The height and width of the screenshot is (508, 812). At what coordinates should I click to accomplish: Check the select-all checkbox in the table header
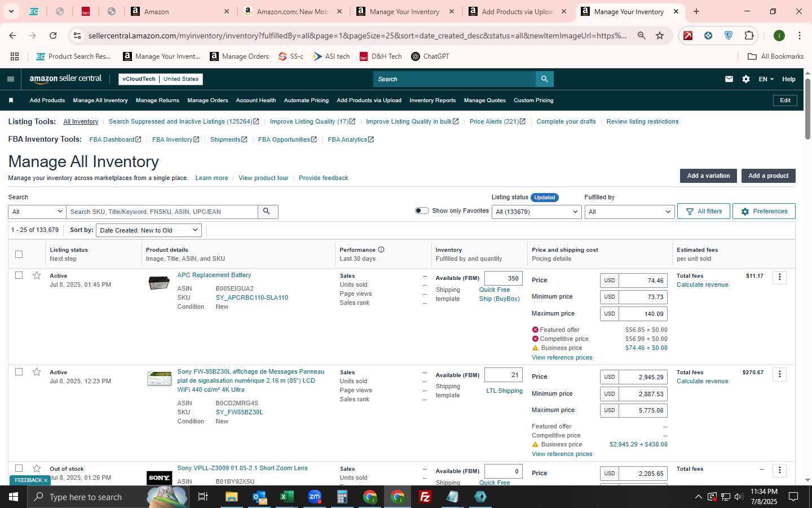[x=19, y=254]
